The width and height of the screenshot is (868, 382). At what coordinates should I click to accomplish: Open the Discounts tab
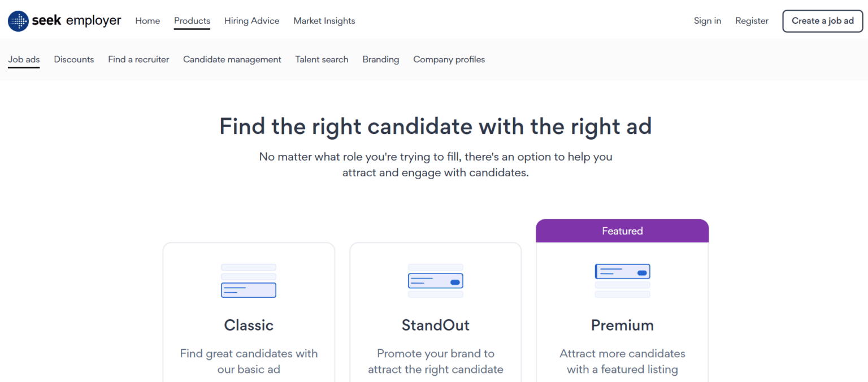tap(73, 59)
